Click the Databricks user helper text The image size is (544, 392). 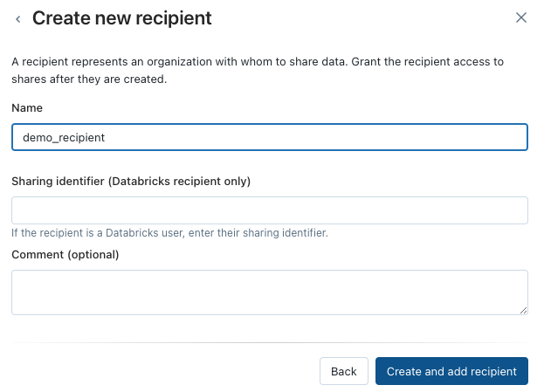[x=169, y=233]
